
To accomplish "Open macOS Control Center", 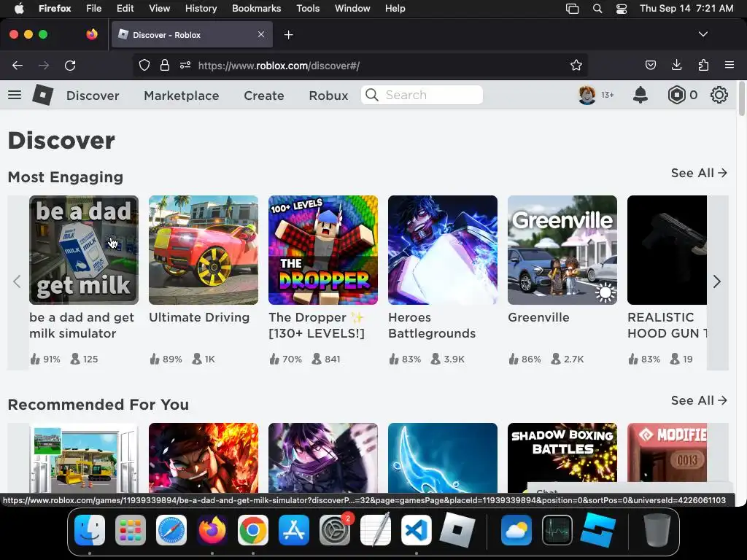I will [x=622, y=8].
